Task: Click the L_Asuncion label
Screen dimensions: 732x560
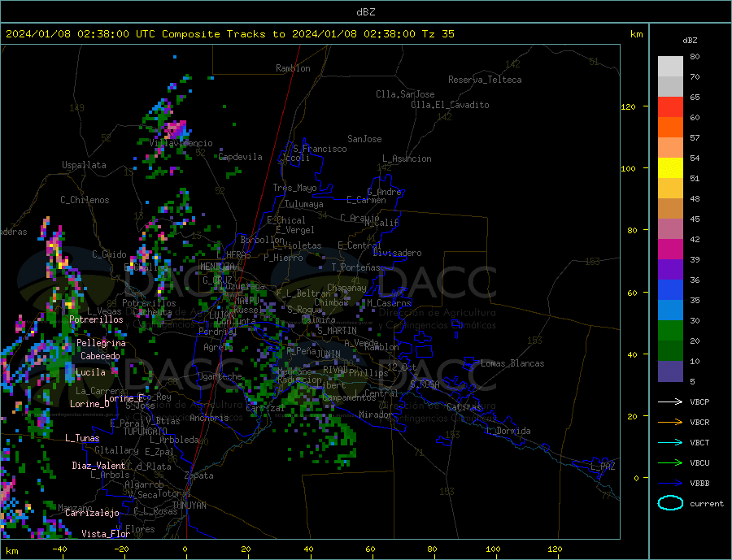Action: click(x=407, y=158)
